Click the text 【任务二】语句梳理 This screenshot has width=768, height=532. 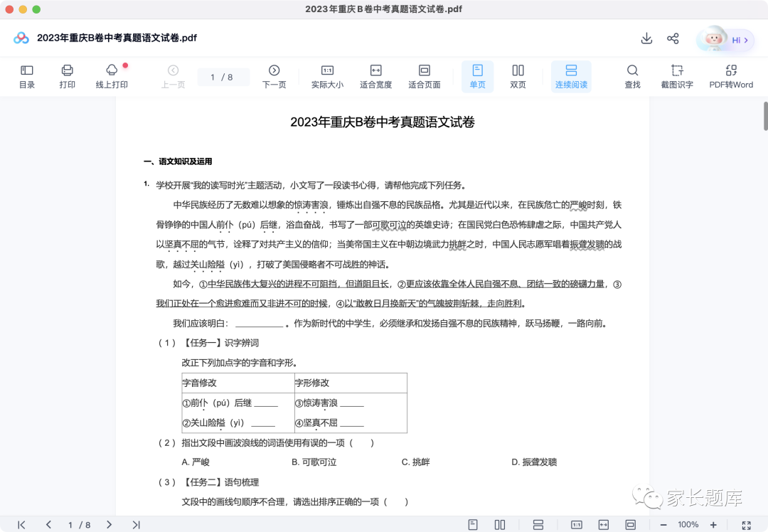(x=220, y=482)
